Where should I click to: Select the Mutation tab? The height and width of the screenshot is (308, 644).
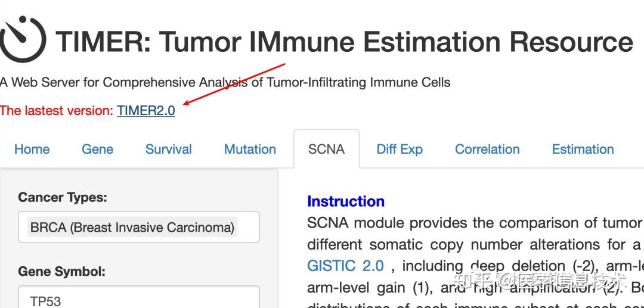pyautogui.click(x=250, y=149)
